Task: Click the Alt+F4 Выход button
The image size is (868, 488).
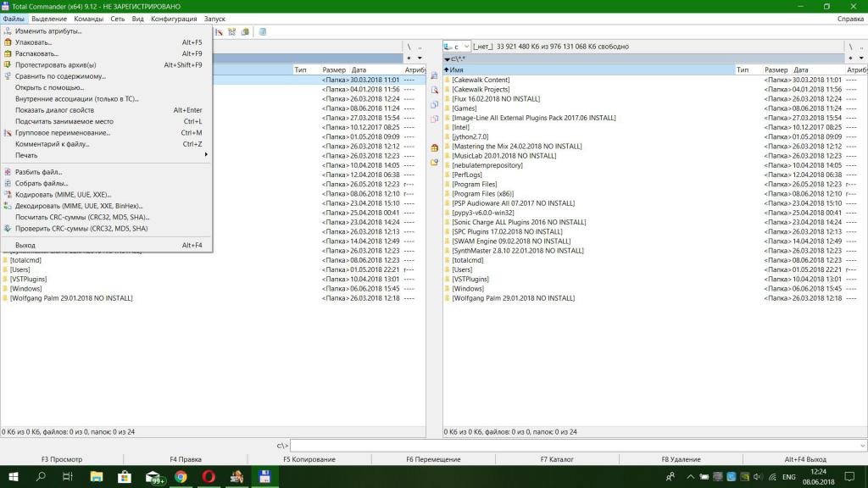Action: pos(805,459)
